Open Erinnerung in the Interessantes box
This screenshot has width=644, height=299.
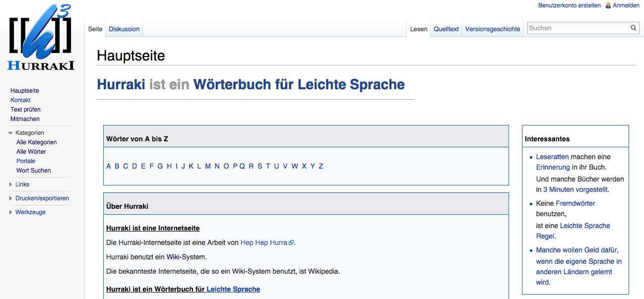[553, 167]
